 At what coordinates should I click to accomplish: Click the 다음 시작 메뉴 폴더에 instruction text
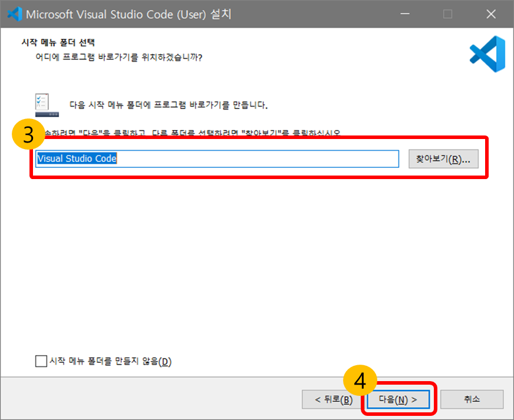click(168, 105)
